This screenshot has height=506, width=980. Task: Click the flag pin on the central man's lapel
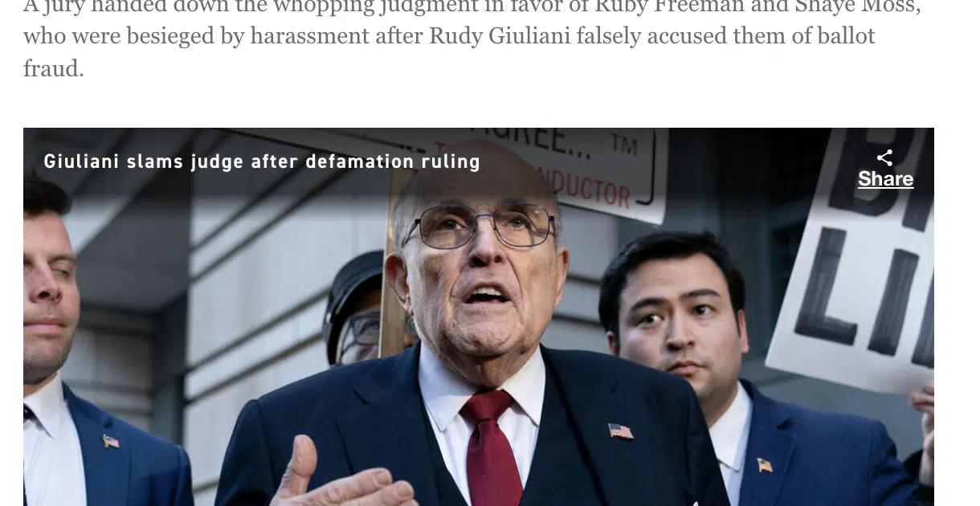pyautogui.click(x=620, y=431)
